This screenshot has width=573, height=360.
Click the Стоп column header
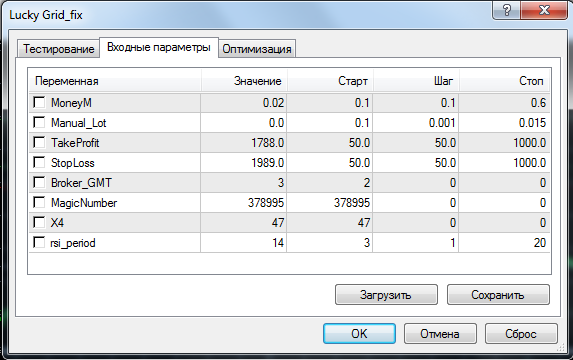click(x=505, y=81)
